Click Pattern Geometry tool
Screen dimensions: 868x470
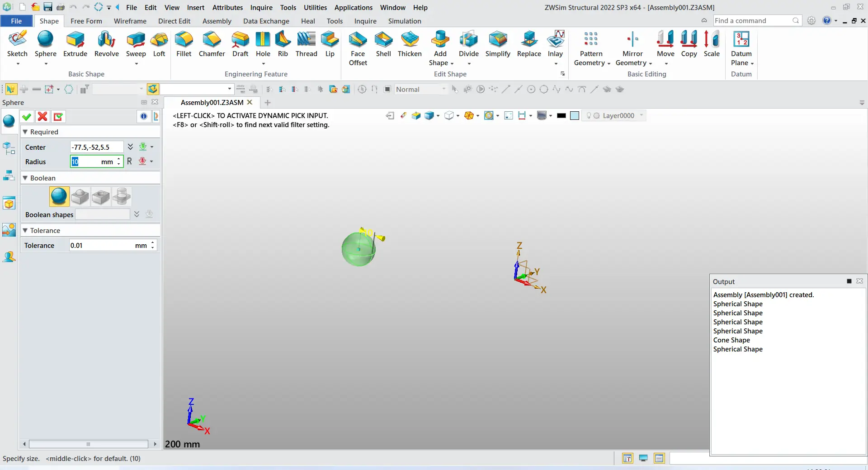(591, 48)
